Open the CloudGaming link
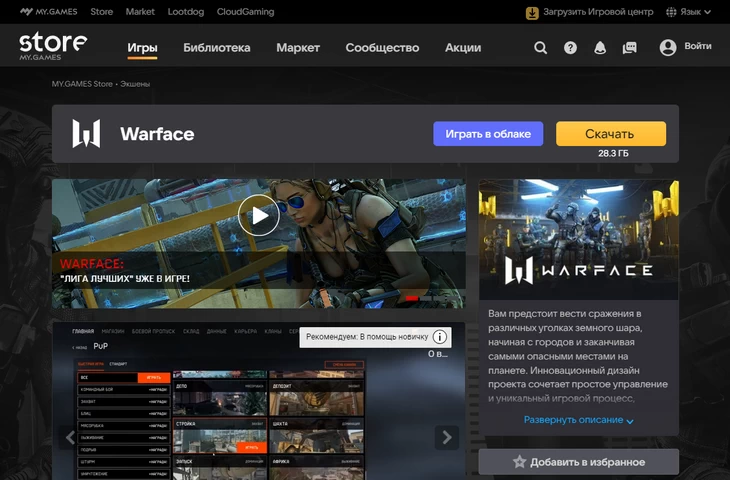Image resolution: width=730 pixels, height=480 pixels. pos(245,12)
